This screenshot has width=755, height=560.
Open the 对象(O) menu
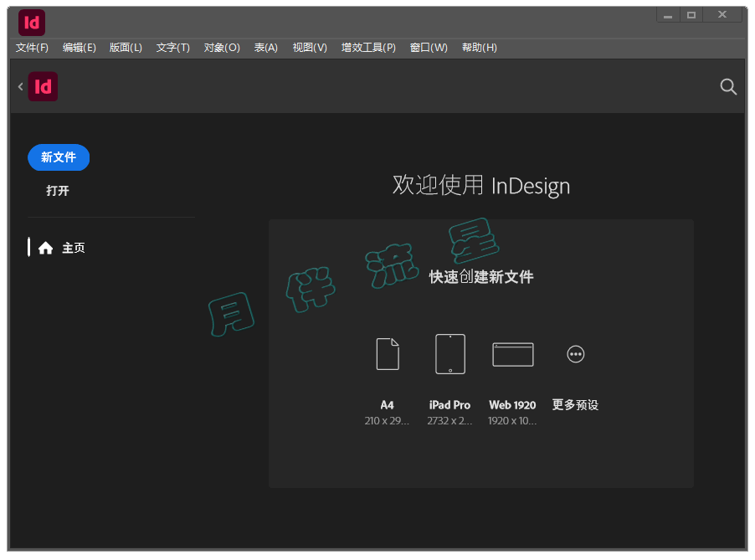coord(222,48)
